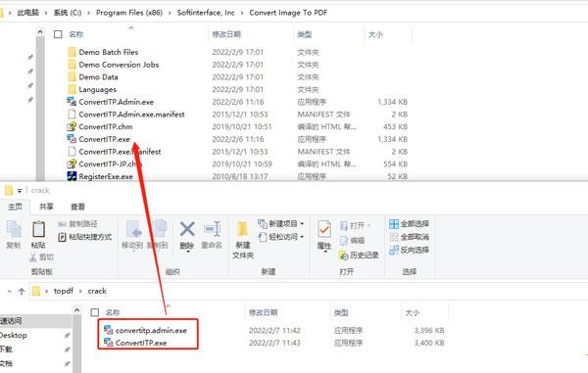Screen dimensions: 588x373
Task: Click the Rename (重命名) icon
Action: (x=213, y=229)
